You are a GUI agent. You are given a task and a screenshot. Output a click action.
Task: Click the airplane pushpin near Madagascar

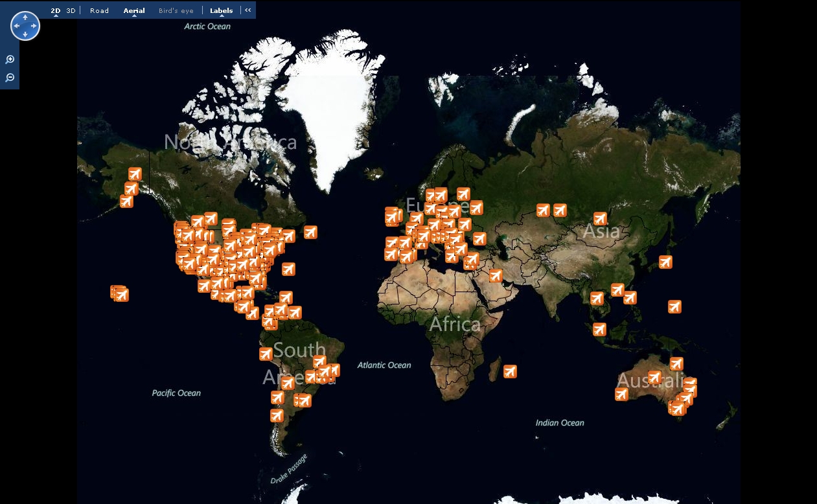click(x=509, y=372)
